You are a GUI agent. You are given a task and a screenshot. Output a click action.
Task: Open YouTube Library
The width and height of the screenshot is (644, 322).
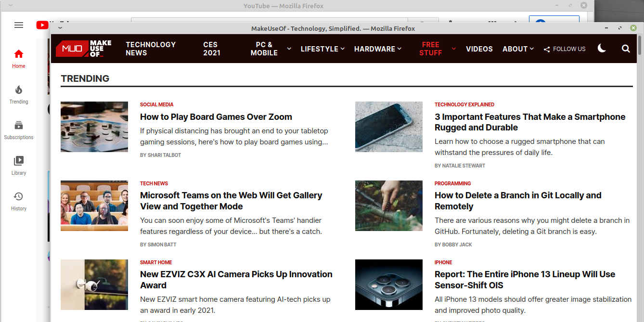tap(19, 166)
